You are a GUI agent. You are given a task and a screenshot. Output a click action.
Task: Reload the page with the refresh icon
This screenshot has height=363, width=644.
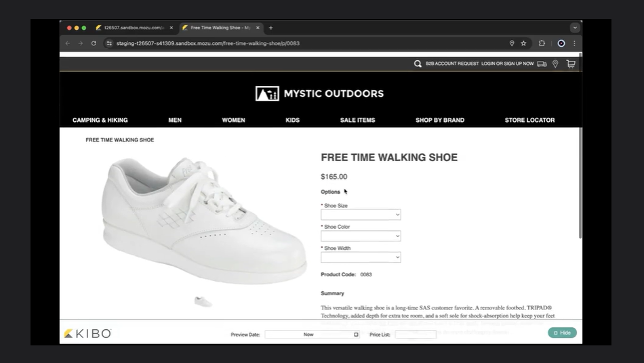pos(94,43)
